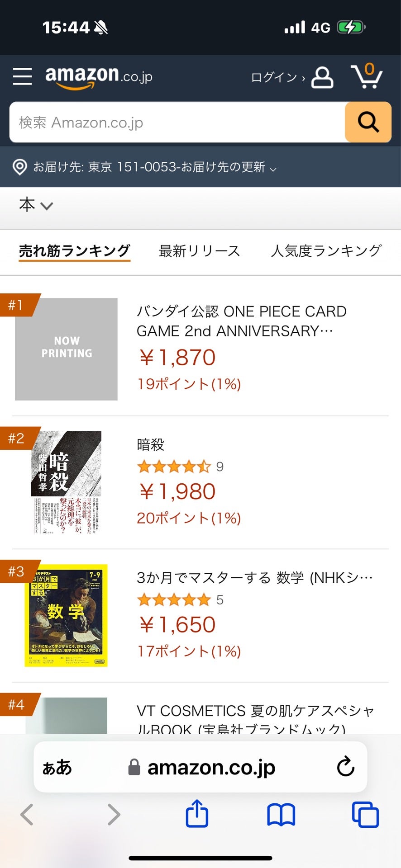
Task: Expand お届け先 delivery address selector
Action: pyautogui.click(x=145, y=167)
